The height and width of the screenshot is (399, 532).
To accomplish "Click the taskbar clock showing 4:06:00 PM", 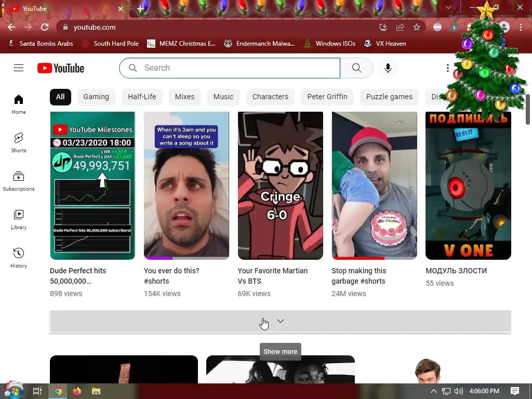I will point(484,391).
